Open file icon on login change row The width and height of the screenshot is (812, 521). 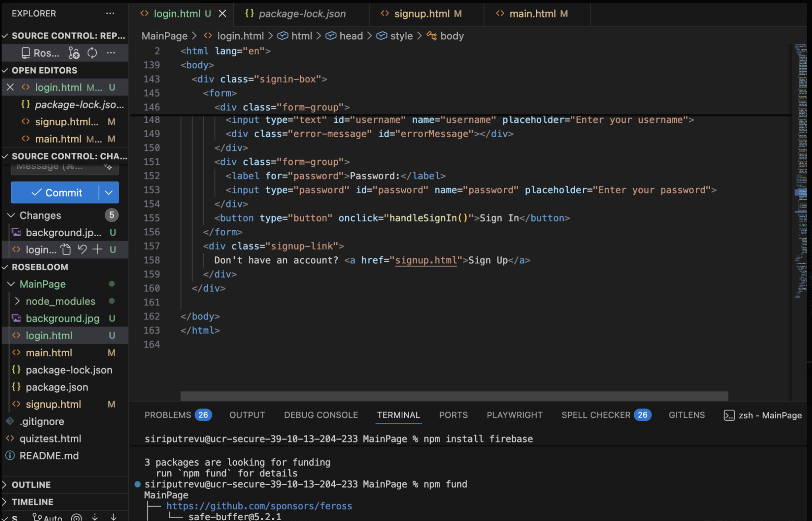tap(66, 249)
